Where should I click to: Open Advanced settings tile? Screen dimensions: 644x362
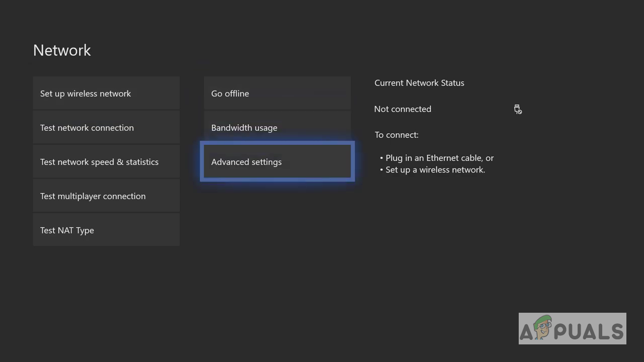click(x=277, y=162)
